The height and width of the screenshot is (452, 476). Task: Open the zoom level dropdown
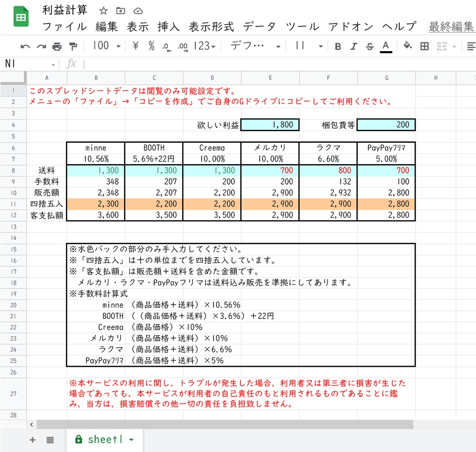[107, 46]
